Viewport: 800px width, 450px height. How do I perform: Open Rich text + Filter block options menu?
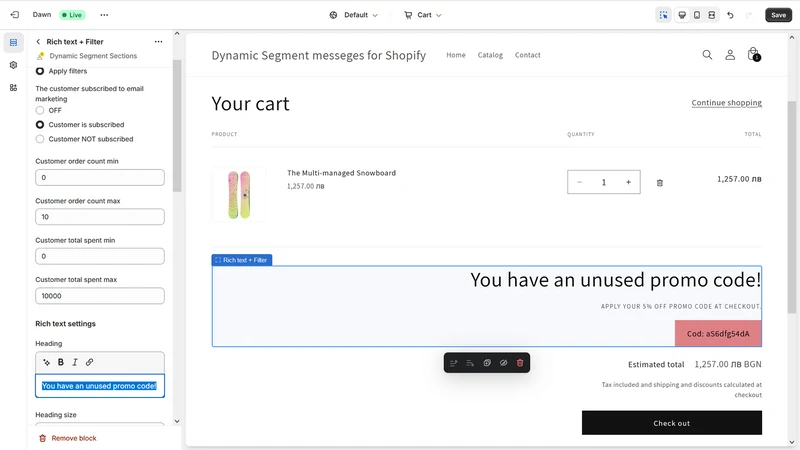point(158,42)
